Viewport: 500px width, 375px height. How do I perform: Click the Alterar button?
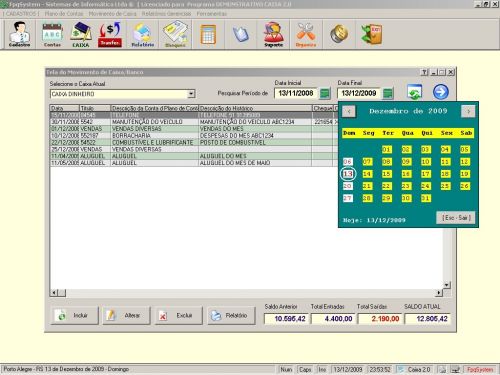[x=126, y=315]
